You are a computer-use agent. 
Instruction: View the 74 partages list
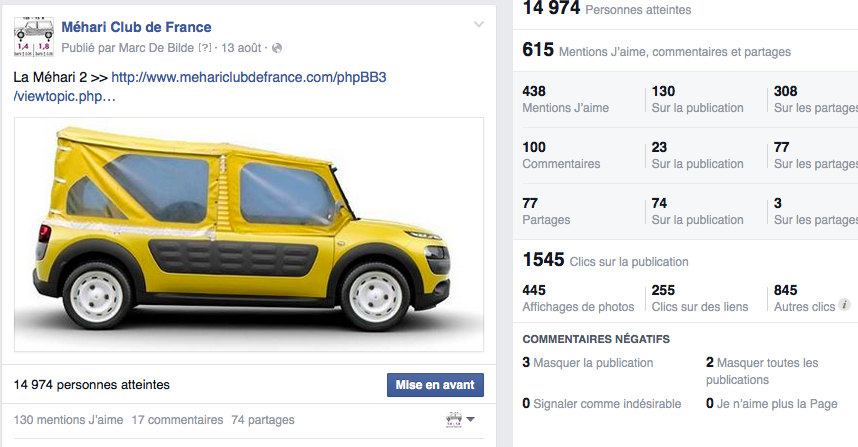263,420
